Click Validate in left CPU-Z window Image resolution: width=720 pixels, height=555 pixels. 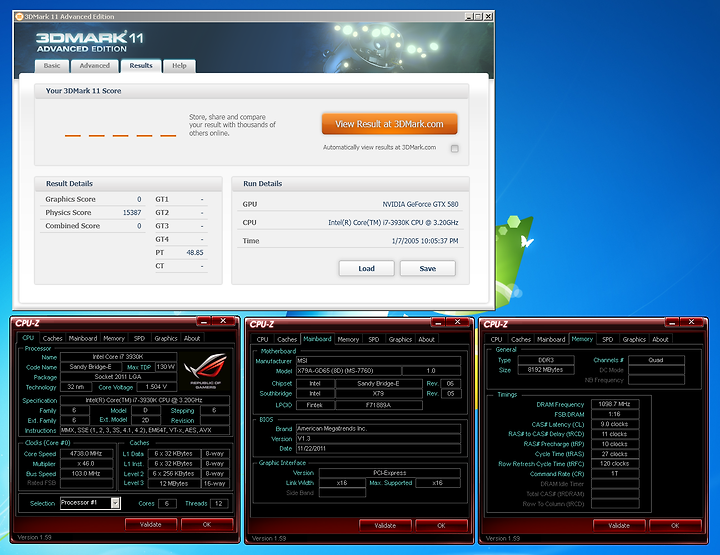[x=151, y=524]
